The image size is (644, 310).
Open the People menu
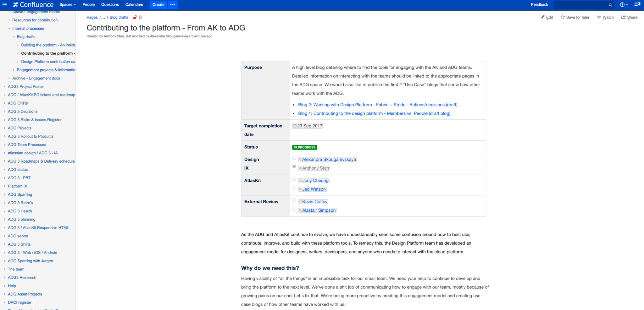(88, 5)
